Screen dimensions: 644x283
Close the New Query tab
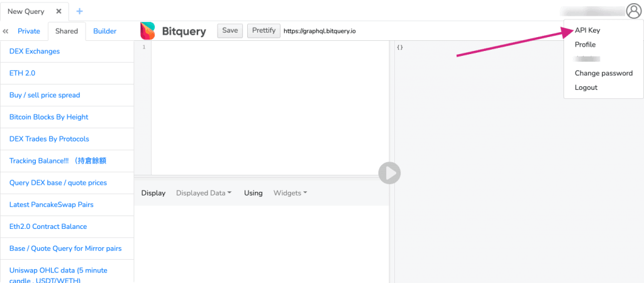pyautogui.click(x=58, y=11)
